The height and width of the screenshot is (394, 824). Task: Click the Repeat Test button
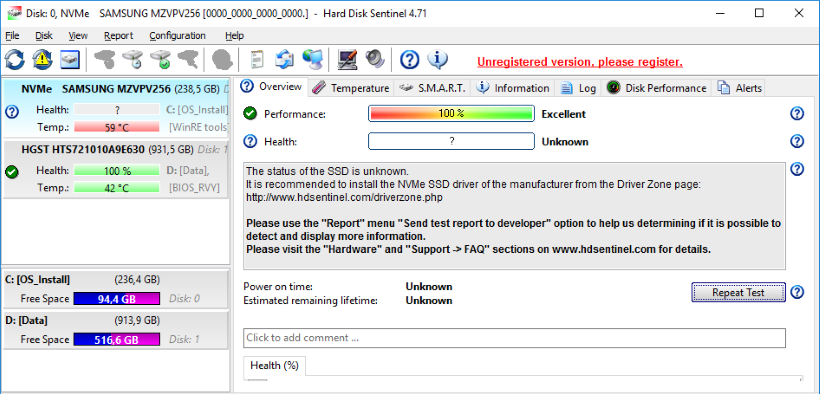[x=738, y=292]
